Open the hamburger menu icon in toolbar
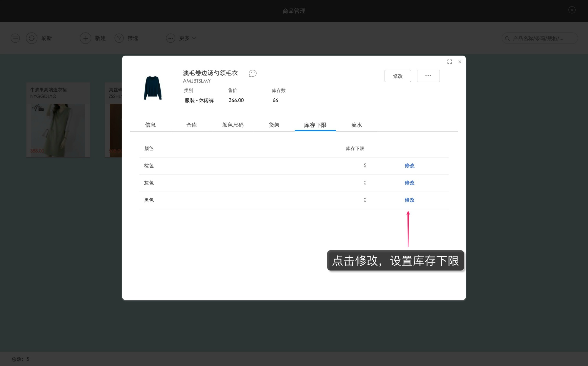 (15, 38)
